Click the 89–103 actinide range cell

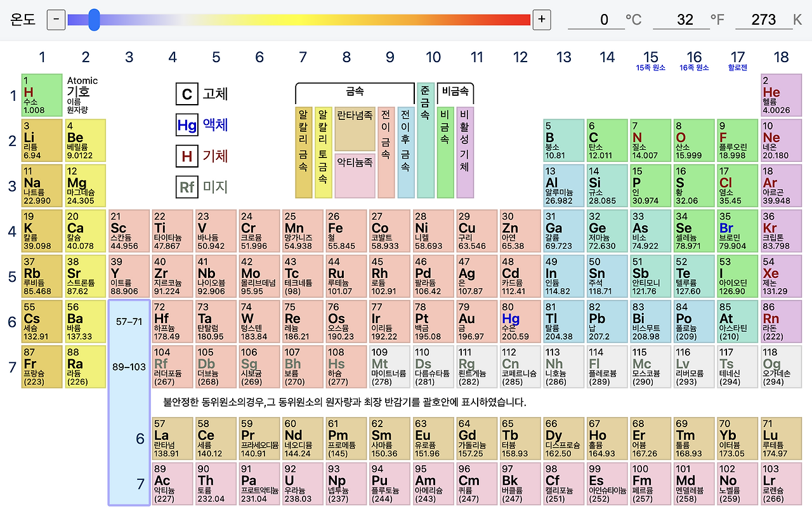tap(129, 367)
